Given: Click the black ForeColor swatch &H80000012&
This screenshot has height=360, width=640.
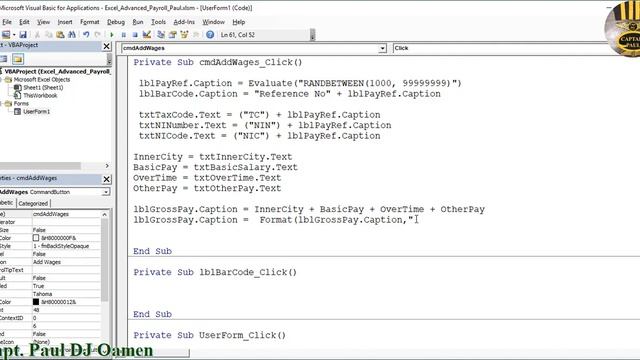Looking at the screenshot, I should tap(36, 302).
